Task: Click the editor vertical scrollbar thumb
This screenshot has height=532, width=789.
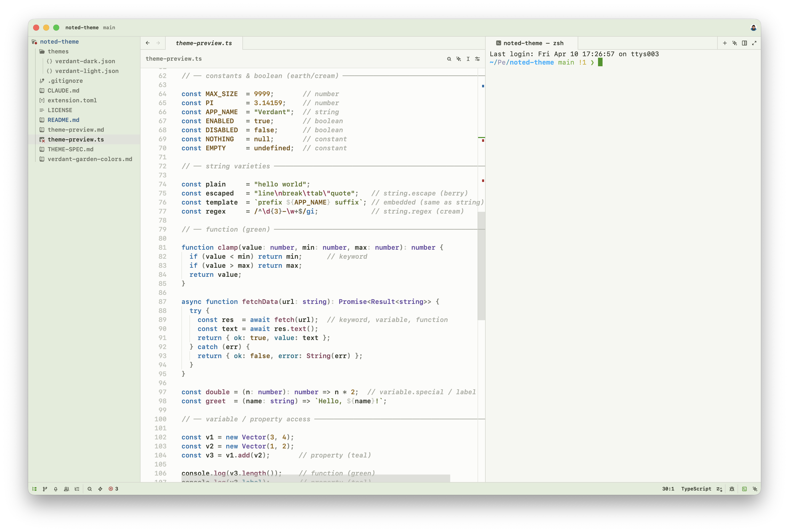Action: point(481,266)
